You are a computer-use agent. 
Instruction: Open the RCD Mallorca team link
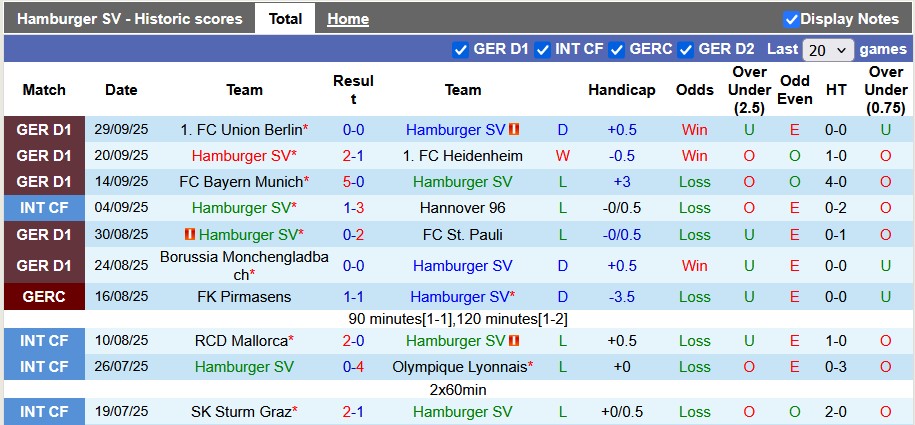[x=240, y=341]
